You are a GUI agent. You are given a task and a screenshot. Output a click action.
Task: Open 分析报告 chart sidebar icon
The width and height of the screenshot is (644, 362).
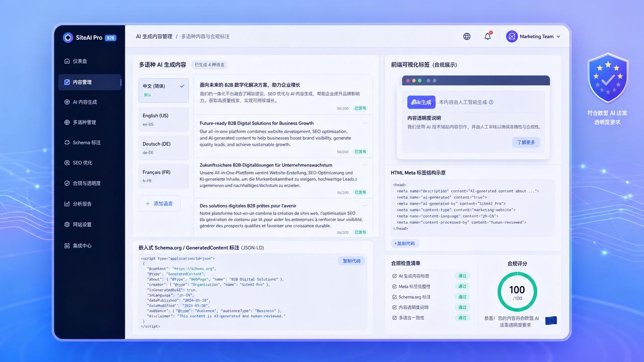pyautogui.click(x=67, y=204)
